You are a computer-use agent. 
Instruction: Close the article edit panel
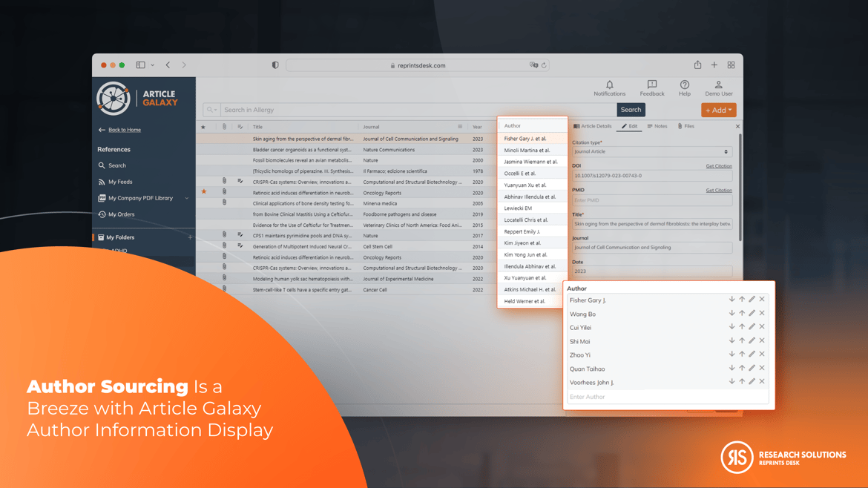(x=737, y=127)
